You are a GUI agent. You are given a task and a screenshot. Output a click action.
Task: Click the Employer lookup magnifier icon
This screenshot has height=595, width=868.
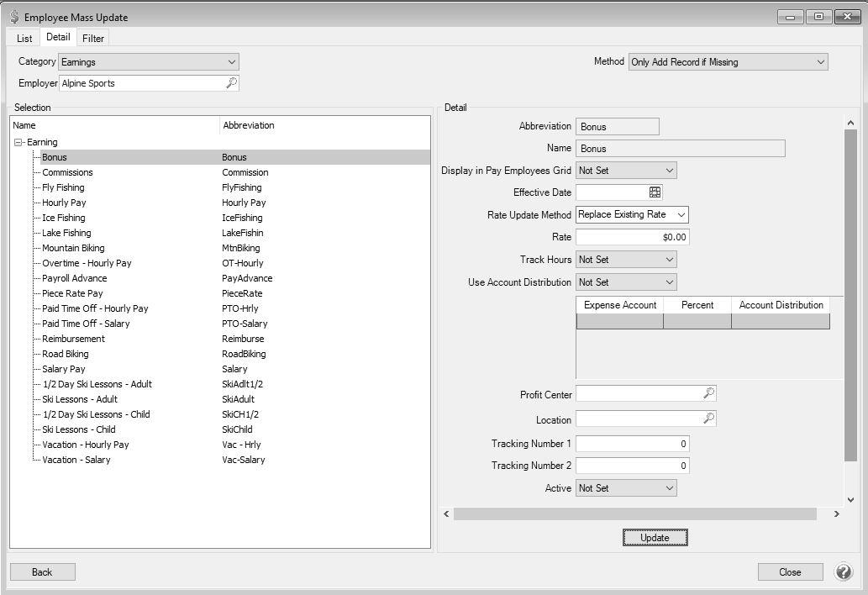pos(231,83)
